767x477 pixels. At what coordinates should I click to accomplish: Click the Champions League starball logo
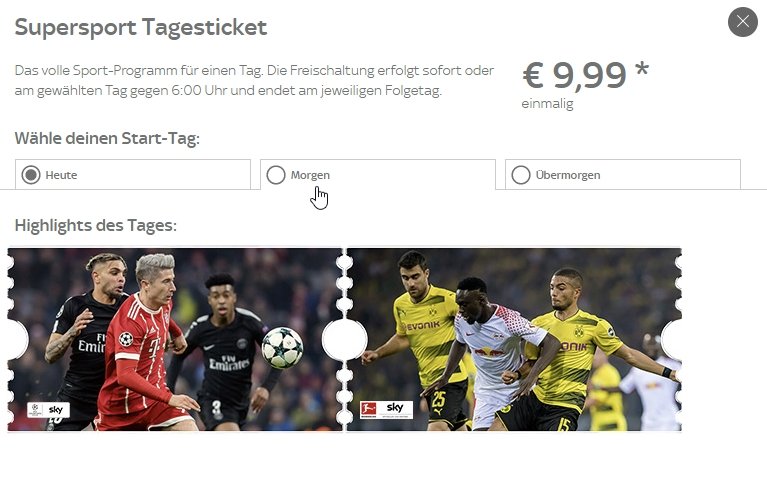click(x=126, y=339)
